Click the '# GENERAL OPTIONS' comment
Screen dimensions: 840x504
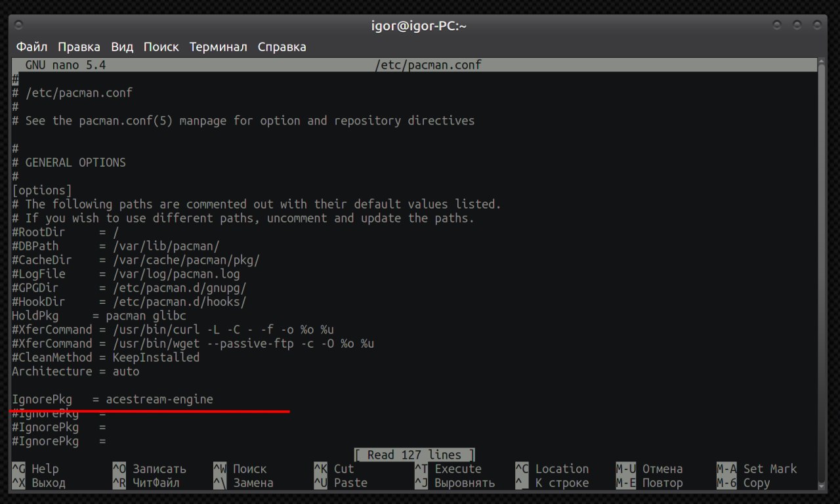pos(69,162)
